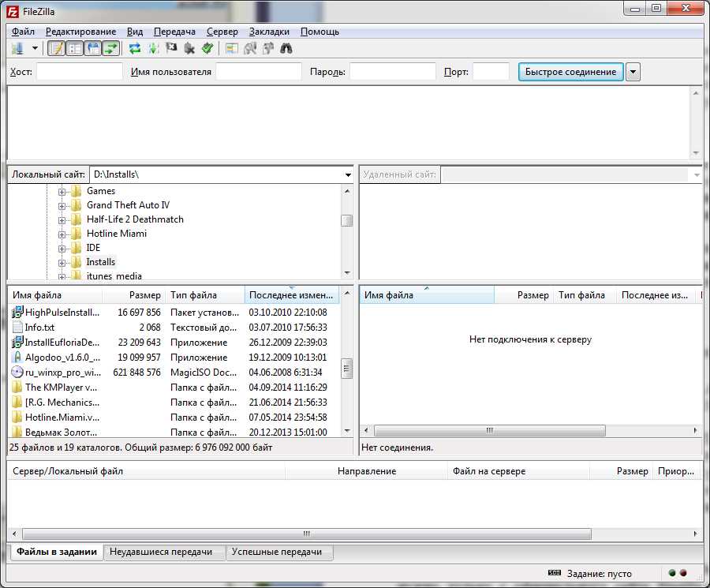Select the Installs folder in tree
Screen dimensions: 710x588
[100, 262]
